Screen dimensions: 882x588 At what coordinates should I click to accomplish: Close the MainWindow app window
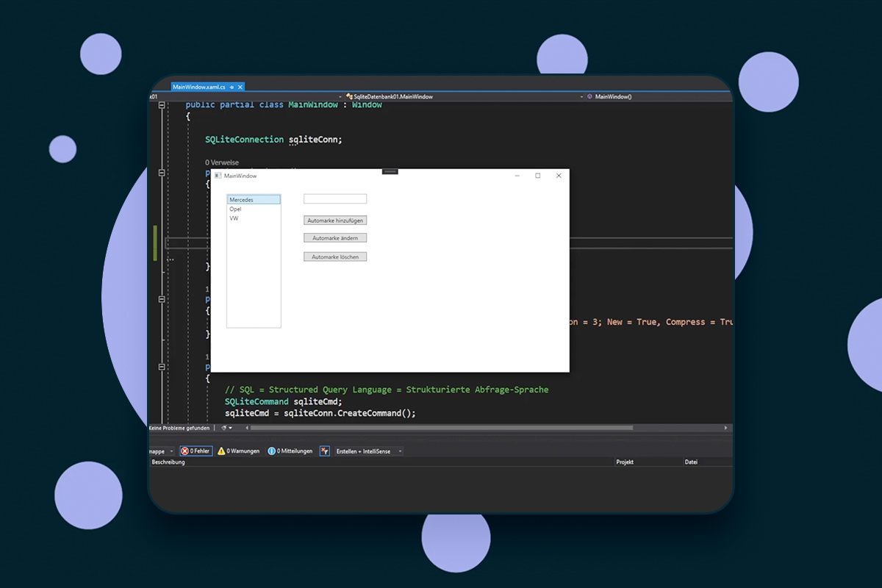click(x=559, y=176)
